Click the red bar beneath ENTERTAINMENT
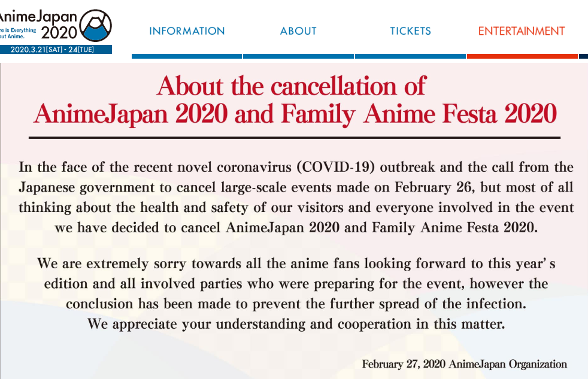 coord(522,56)
